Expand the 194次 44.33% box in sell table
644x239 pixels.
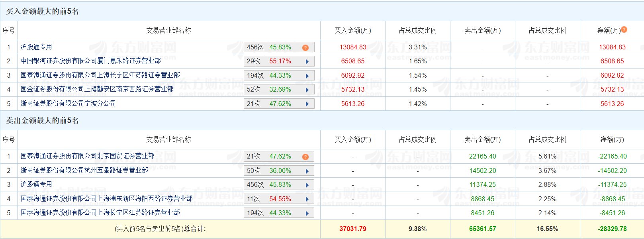tap(279, 213)
